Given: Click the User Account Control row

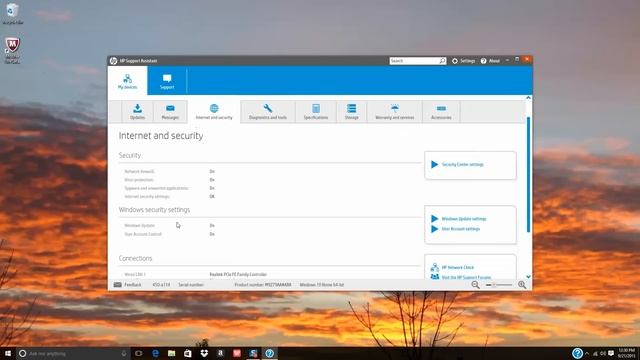Looking at the screenshot, I should click(170, 234).
